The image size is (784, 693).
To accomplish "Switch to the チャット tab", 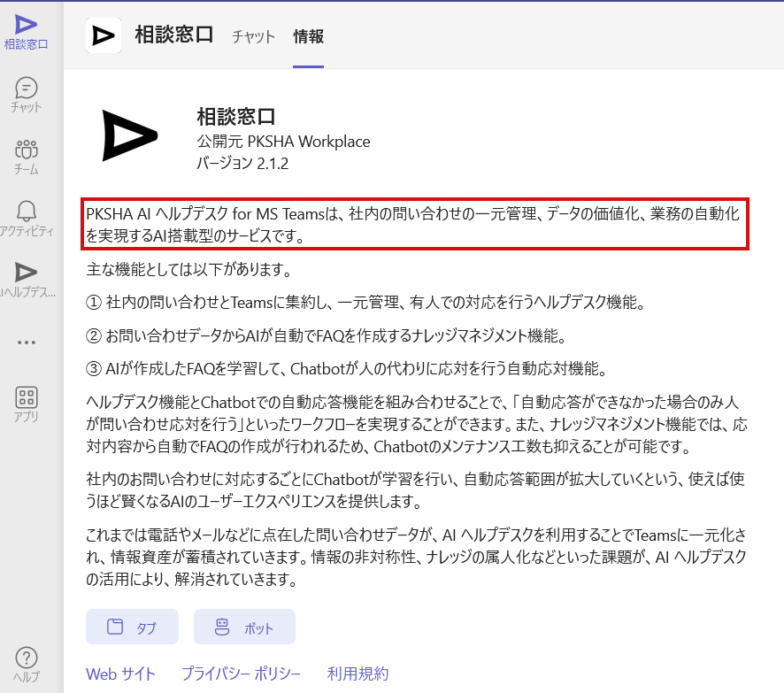I will pyautogui.click(x=253, y=36).
